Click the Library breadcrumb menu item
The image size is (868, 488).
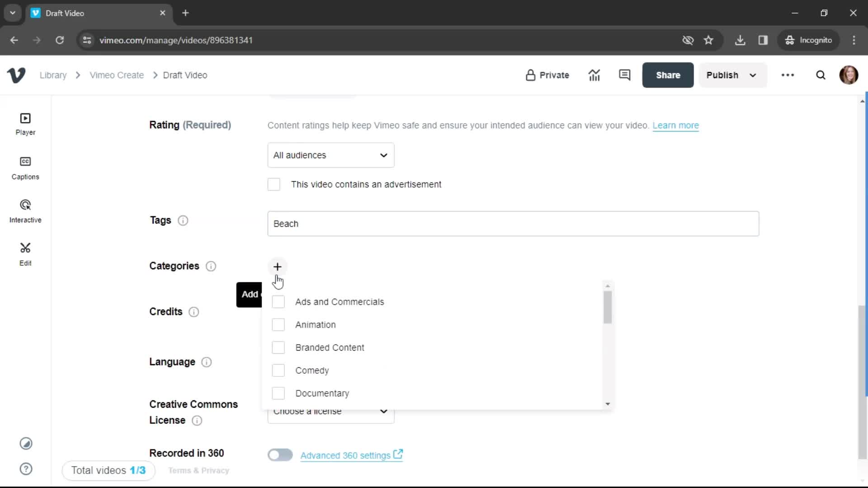point(53,75)
